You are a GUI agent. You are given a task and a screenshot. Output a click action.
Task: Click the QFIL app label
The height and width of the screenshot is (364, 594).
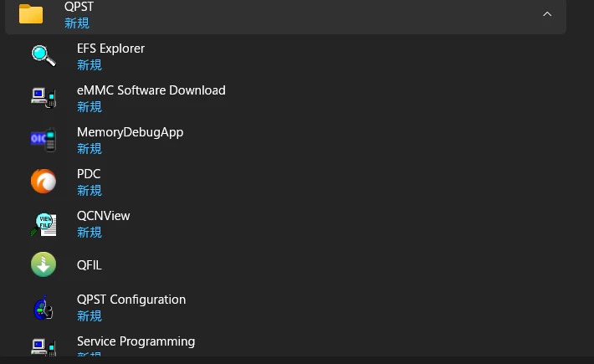[89, 265]
